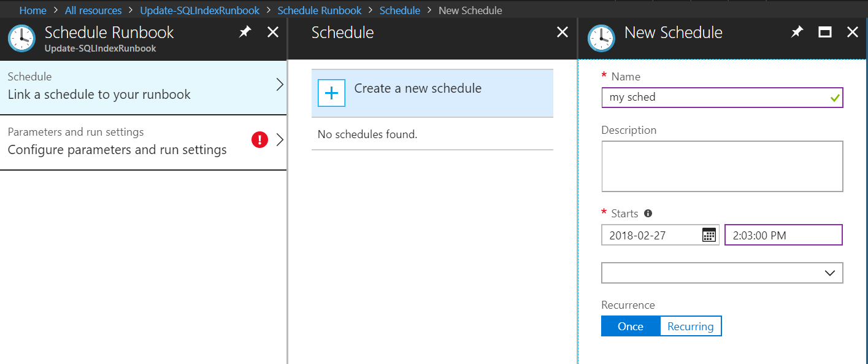
Task: Select the Recurring recurrence option
Action: (691, 327)
